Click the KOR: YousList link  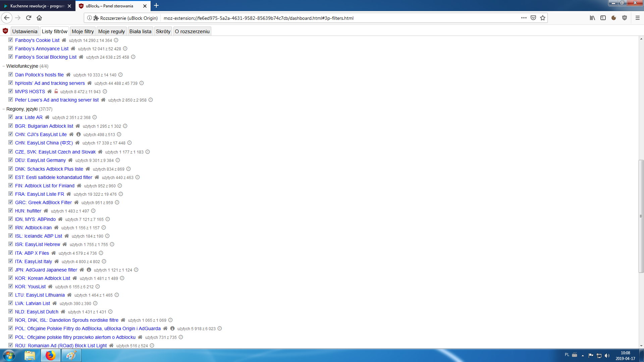click(30, 286)
